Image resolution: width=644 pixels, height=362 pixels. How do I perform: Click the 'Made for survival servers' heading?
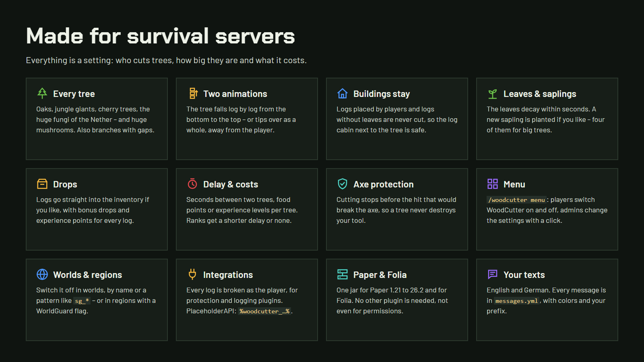point(161,36)
